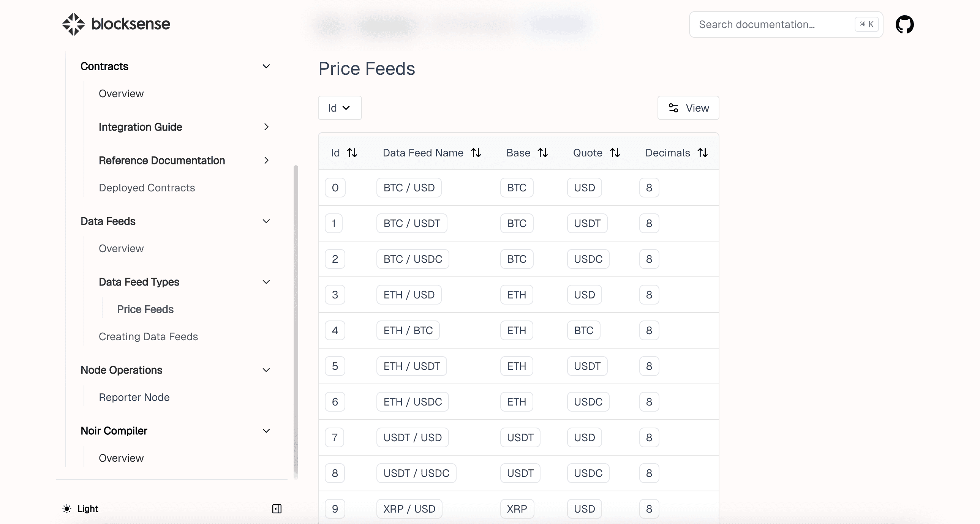Sort by Base column arrows

542,153
